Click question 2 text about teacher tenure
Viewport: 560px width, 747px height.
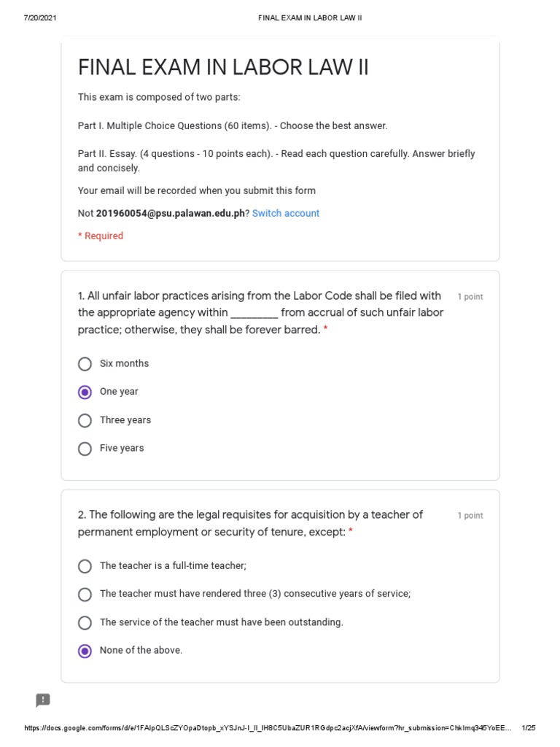250,524
